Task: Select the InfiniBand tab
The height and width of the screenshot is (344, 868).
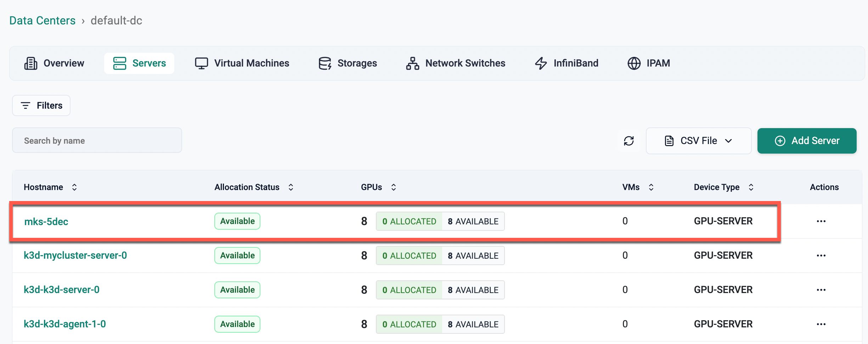Action: point(566,63)
